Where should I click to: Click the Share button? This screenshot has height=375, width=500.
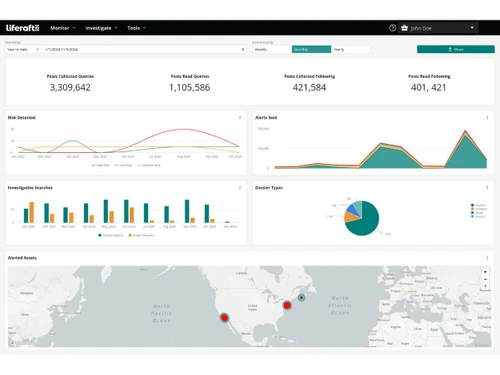click(456, 49)
